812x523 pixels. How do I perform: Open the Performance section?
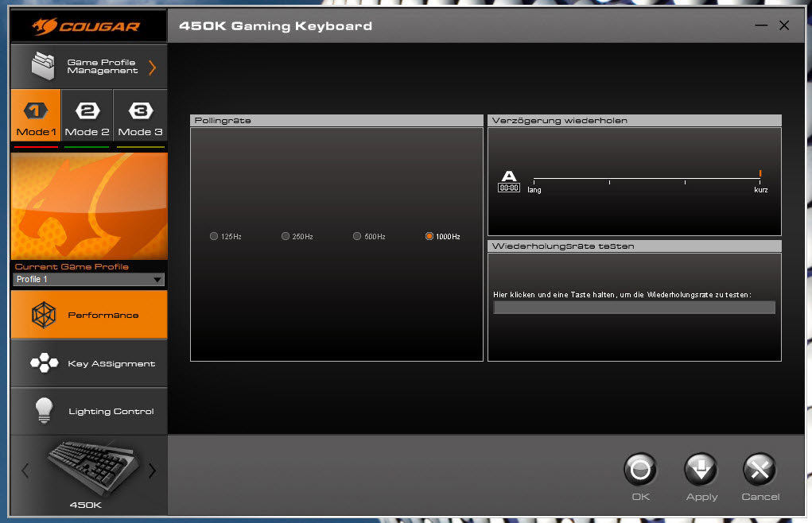click(89, 315)
